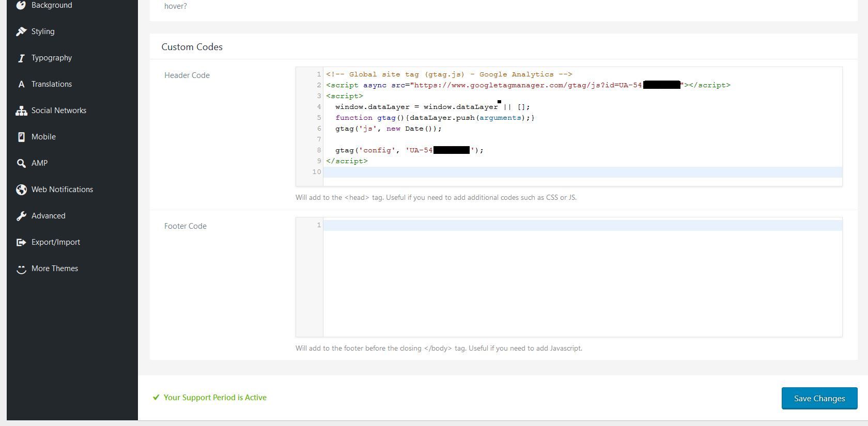Click the gtag('js', new Date()) line
The image size is (868, 426).
[389, 129]
